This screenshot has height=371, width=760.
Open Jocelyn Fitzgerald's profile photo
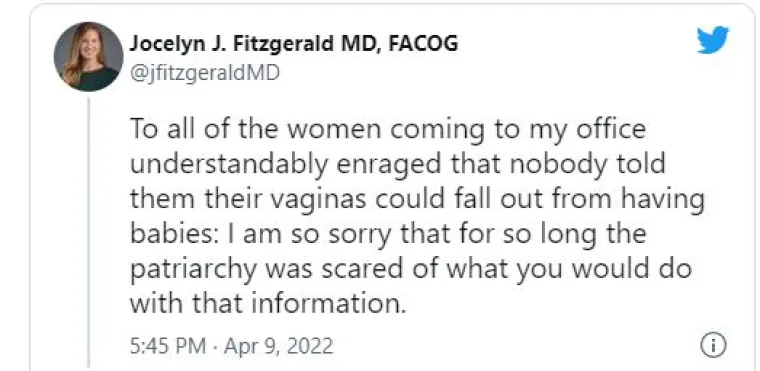tap(88, 57)
